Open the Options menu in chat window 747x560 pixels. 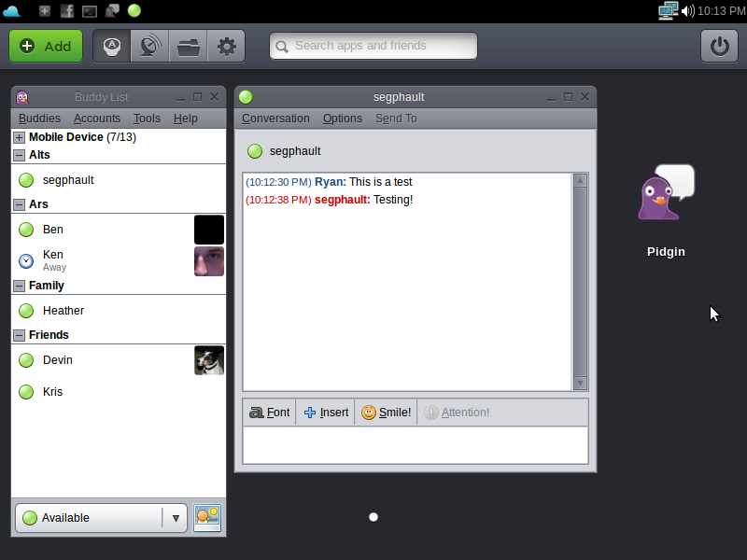(x=343, y=119)
